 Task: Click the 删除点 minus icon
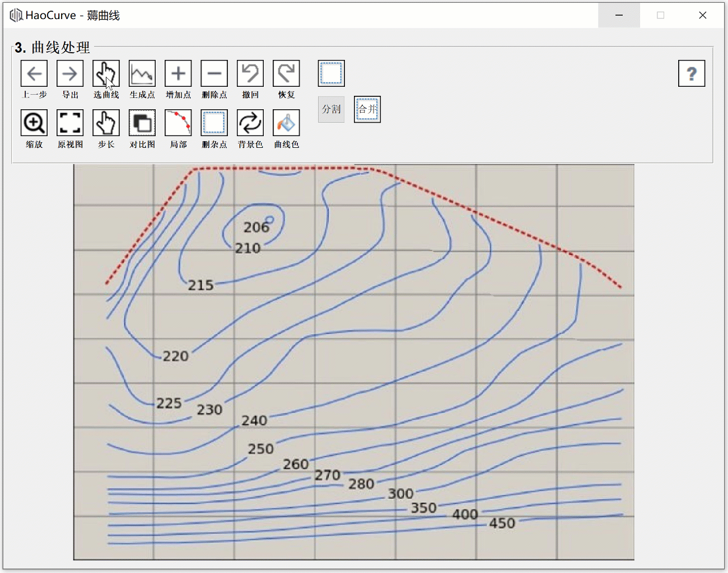click(x=214, y=73)
